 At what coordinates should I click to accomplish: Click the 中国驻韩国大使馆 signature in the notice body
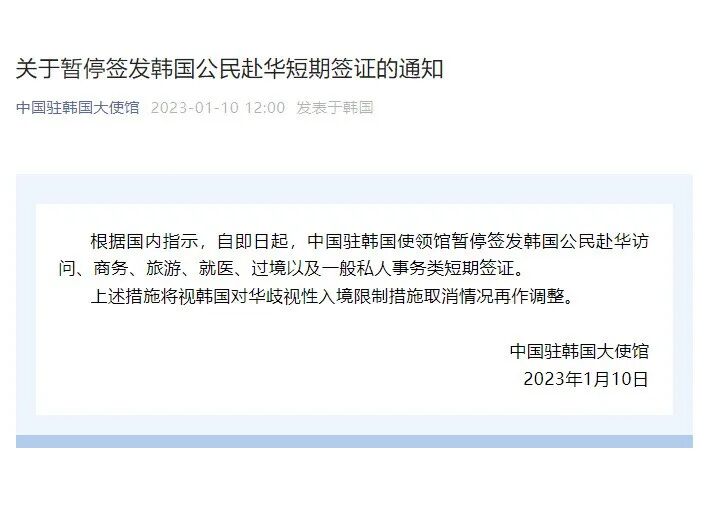click(x=579, y=351)
